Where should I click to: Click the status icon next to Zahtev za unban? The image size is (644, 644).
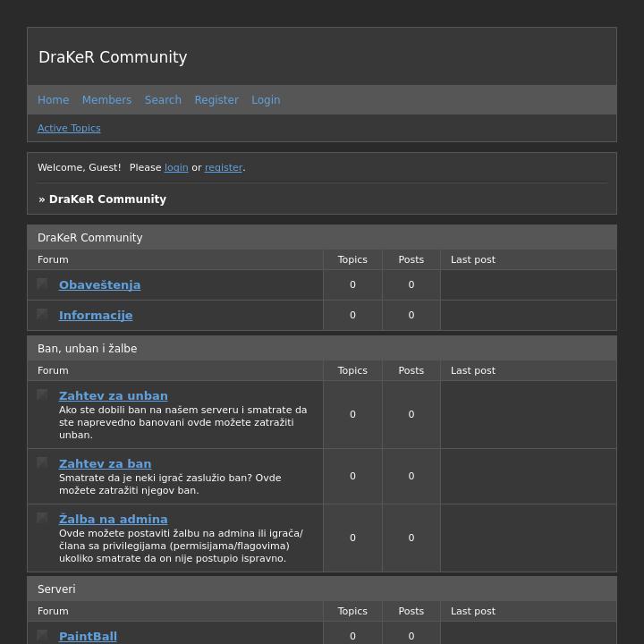point(42,394)
